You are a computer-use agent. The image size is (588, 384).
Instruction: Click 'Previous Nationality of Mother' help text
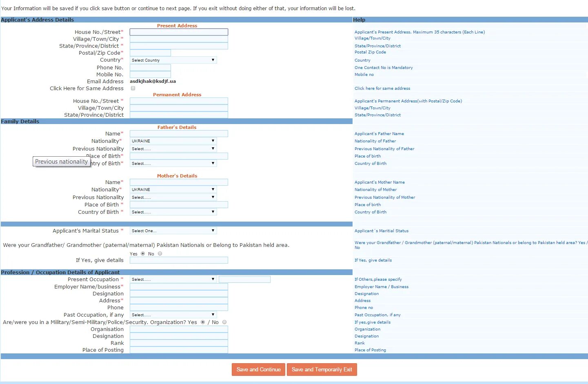tap(385, 198)
